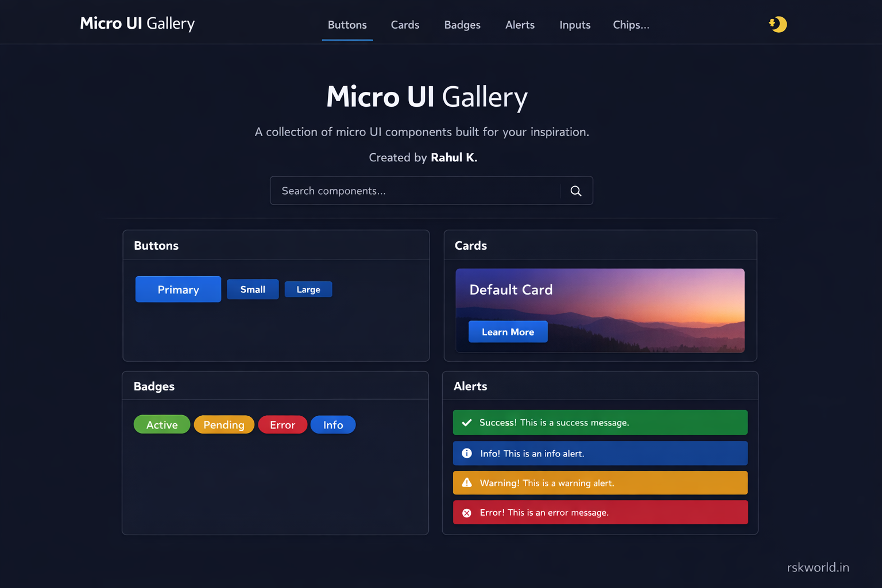
Task: Toggle the Error badge
Action: tap(283, 424)
